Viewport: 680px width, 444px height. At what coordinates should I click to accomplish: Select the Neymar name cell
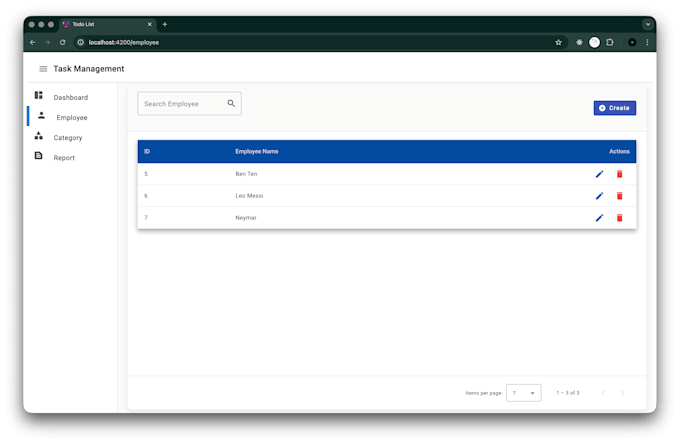[x=246, y=218]
